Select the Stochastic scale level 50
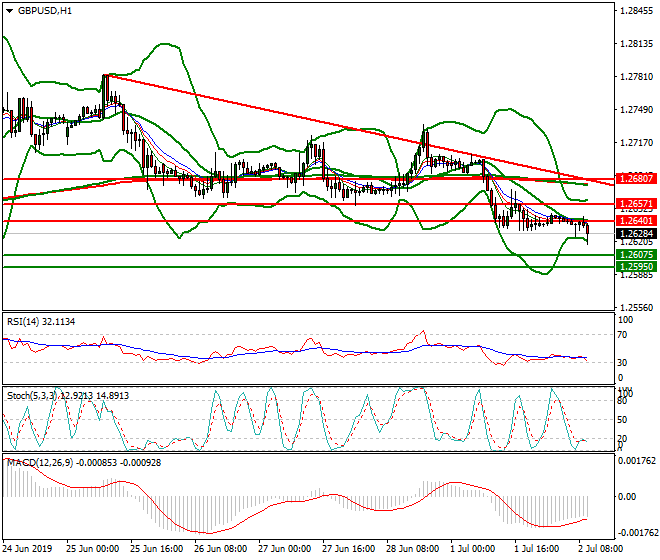Viewport: 660px width, 560px height. pos(623,420)
